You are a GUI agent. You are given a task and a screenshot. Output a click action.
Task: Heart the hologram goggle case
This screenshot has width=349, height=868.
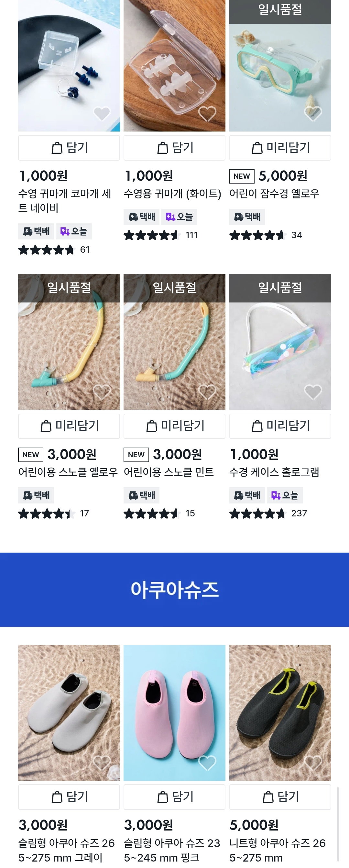coord(313,392)
